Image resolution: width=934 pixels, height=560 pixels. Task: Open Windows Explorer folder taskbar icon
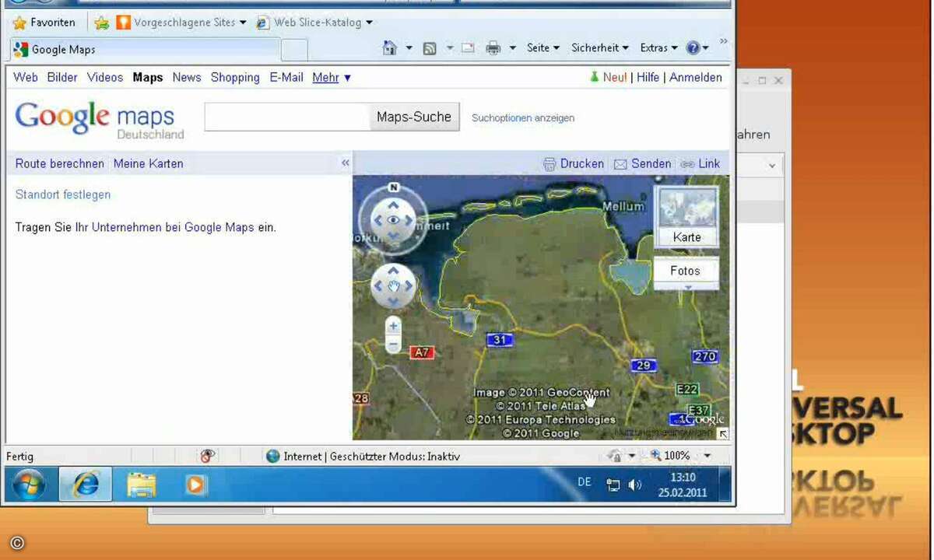coord(142,485)
